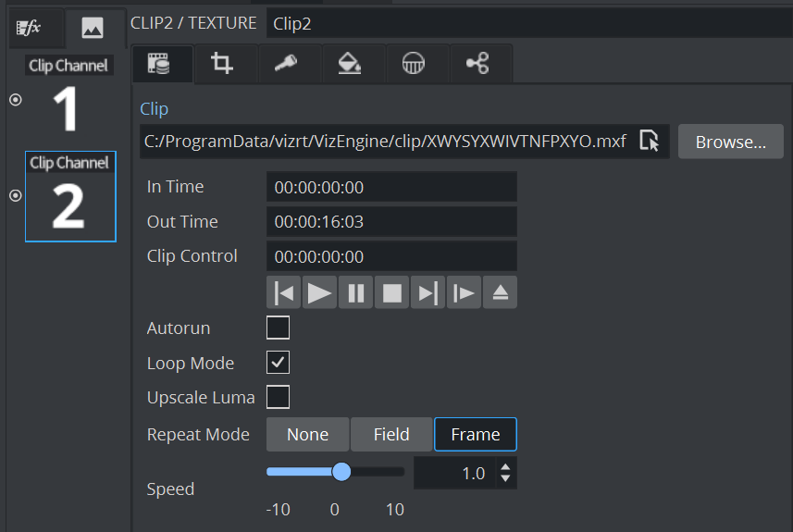
Task: Increase Speed value with up arrow
Action: tap(505, 467)
